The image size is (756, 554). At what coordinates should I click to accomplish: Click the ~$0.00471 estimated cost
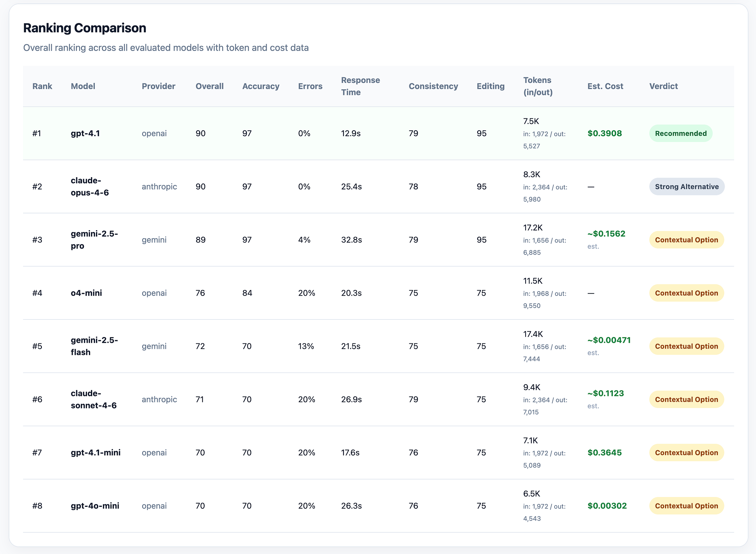609,340
